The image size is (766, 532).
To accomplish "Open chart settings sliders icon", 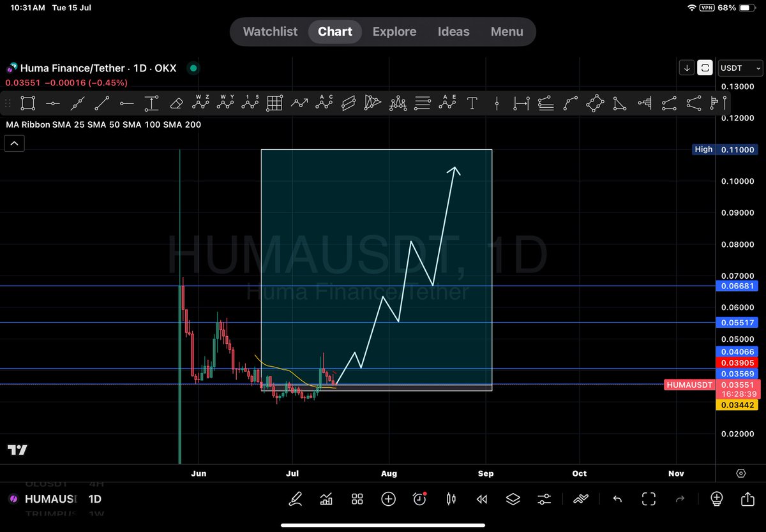I will 544,499.
